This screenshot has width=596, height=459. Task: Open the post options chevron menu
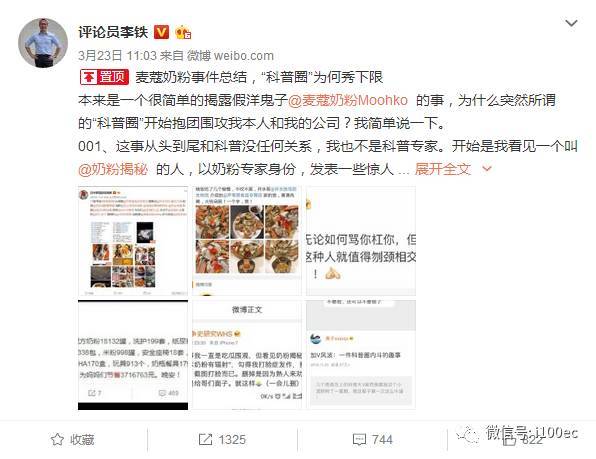click(571, 24)
